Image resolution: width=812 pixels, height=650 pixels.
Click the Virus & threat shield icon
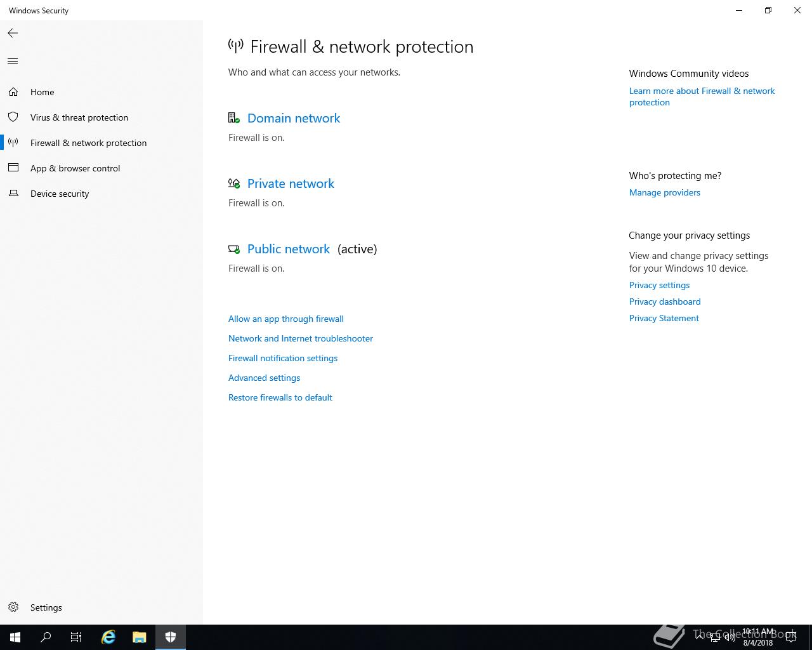(x=13, y=117)
